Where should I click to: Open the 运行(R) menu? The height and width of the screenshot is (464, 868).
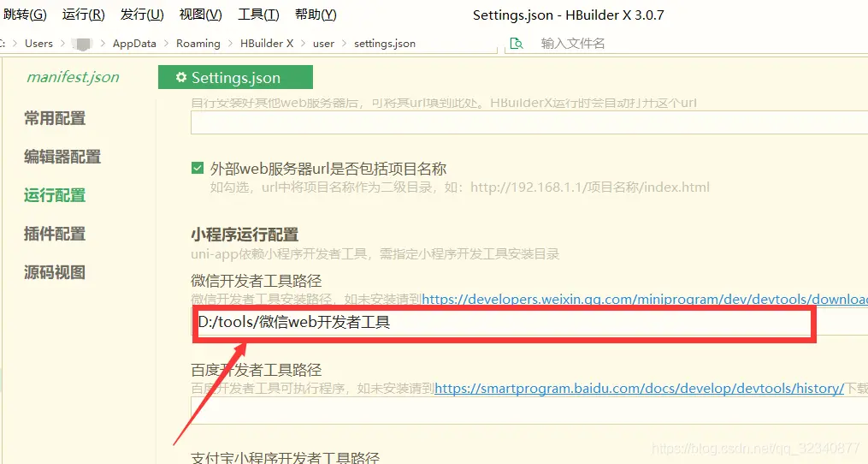83,15
